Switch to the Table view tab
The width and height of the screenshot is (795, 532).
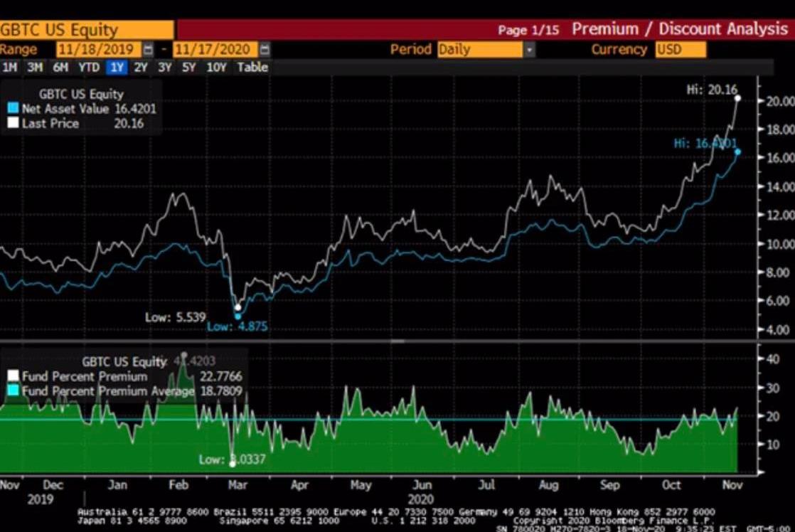tap(252, 68)
